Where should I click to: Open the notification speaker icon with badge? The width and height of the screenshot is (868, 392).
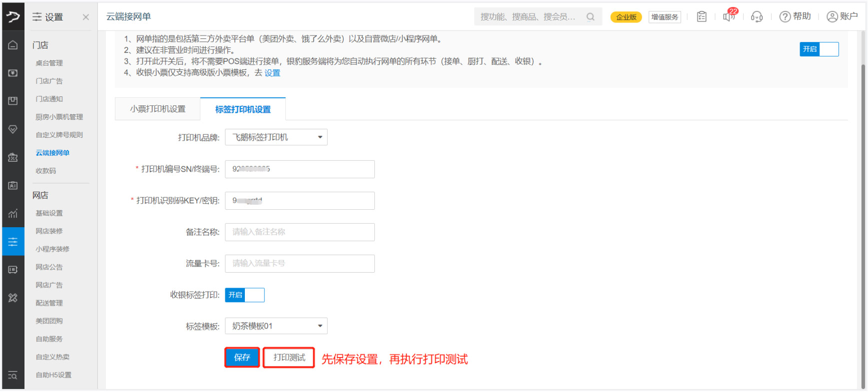(729, 16)
